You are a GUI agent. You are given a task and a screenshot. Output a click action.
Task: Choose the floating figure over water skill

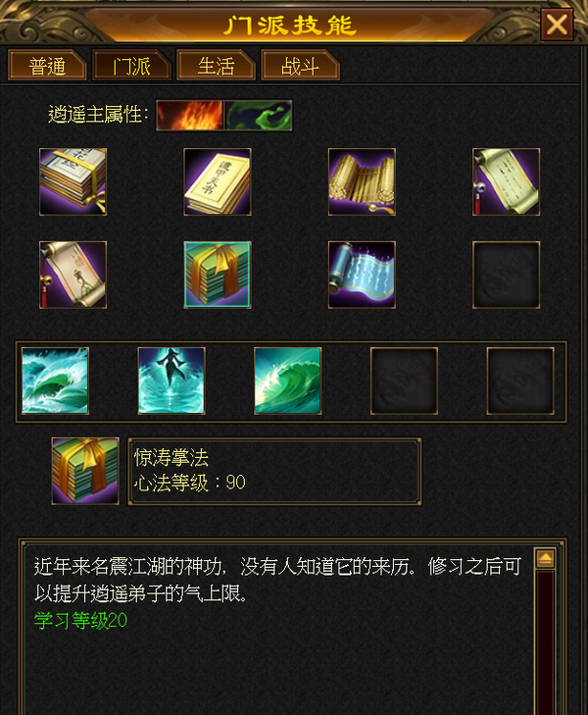[171, 381]
